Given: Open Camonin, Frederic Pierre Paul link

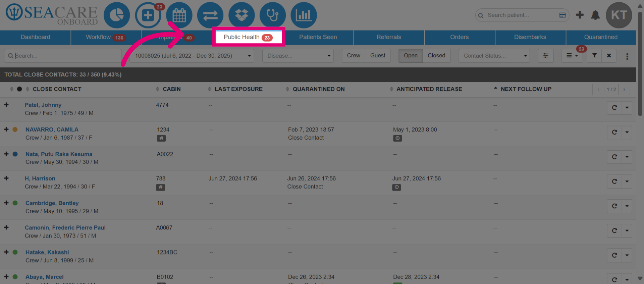Looking at the screenshot, I should coord(65,228).
